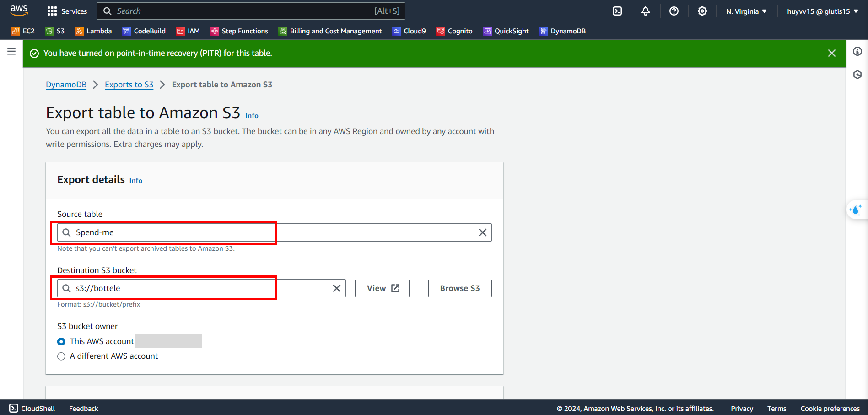Open the Cloud9 favorite shortcut
This screenshot has height=415, width=868.
click(x=409, y=31)
